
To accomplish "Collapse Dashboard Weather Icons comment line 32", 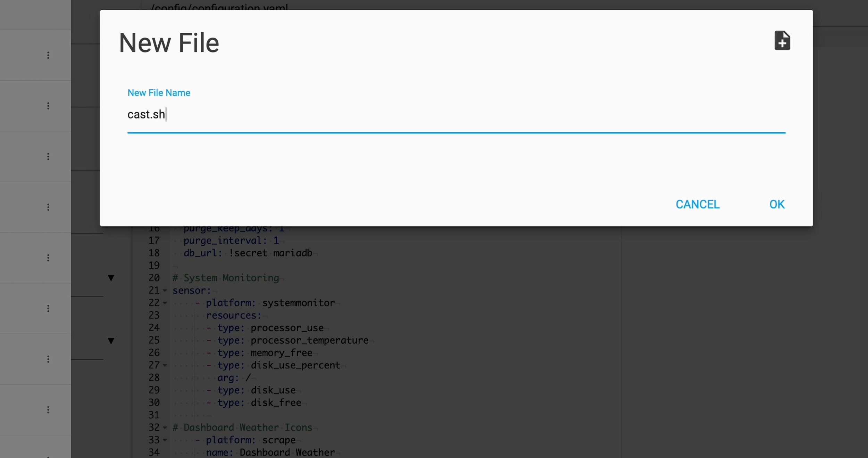I will click(165, 427).
